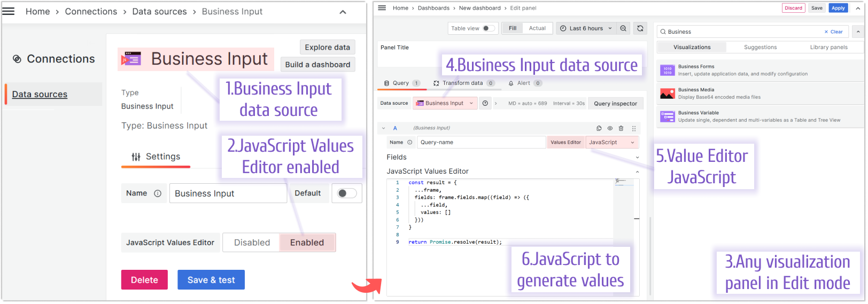Grab the drag handle for query A
The image size is (868, 304).
pyautogui.click(x=634, y=128)
